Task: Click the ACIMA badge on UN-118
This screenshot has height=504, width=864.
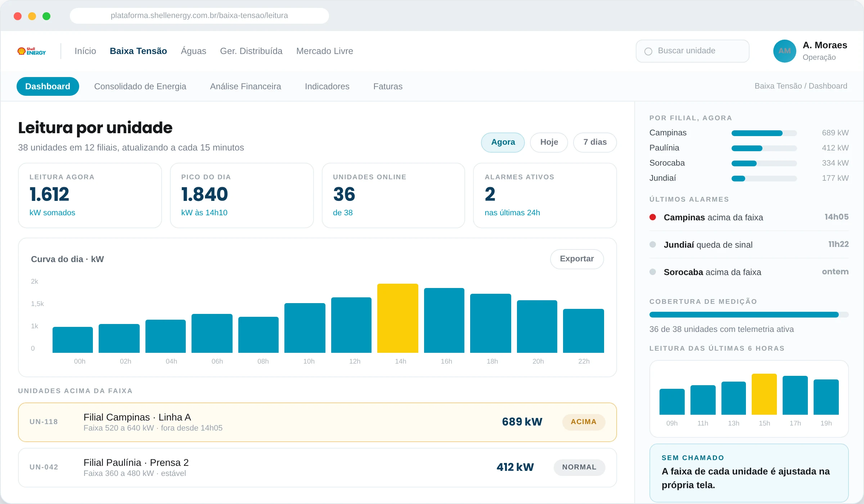Action: pyautogui.click(x=584, y=422)
